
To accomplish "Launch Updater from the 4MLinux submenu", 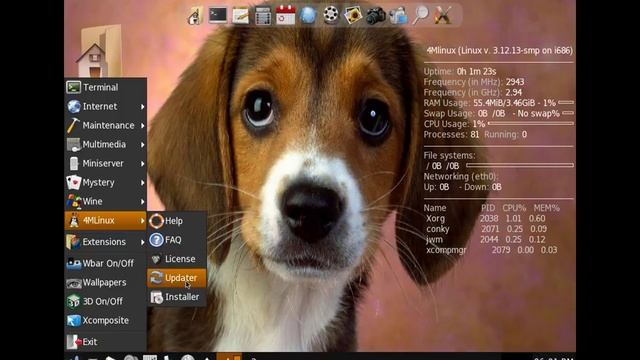I will [x=177, y=278].
